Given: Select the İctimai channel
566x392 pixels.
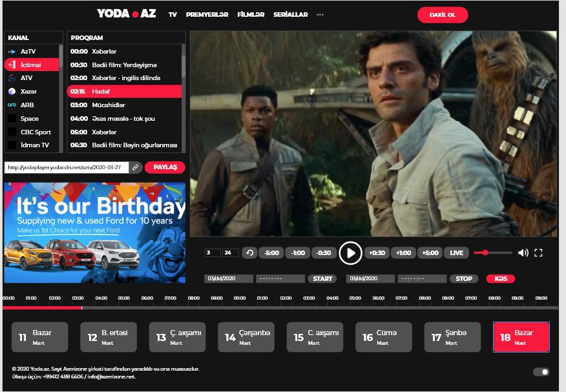Looking at the screenshot, I should [32, 65].
